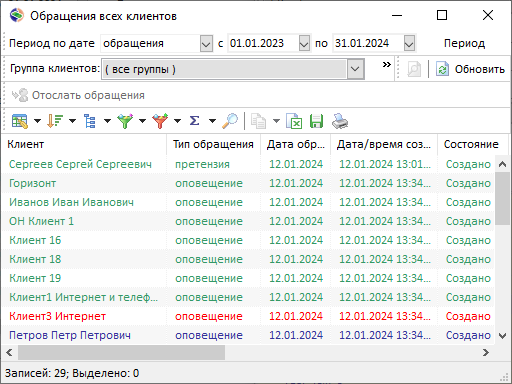Screen dimensions: 512x384
Task: Open the end date 31.01.2024 calendar dropdown
Action: [409, 44]
